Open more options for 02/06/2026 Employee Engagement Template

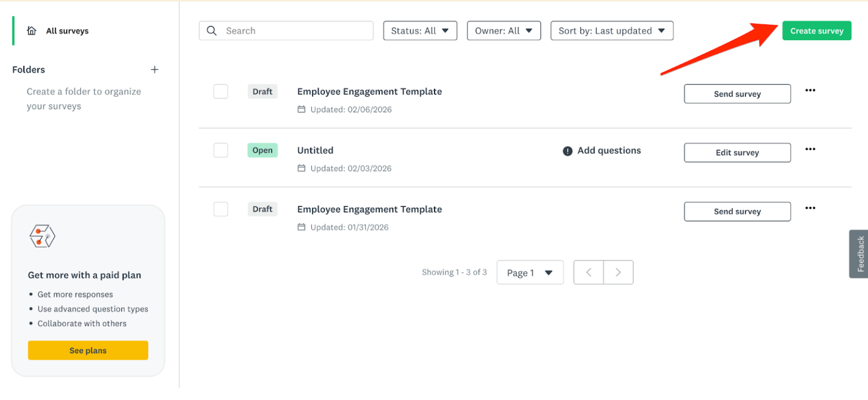(x=810, y=90)
